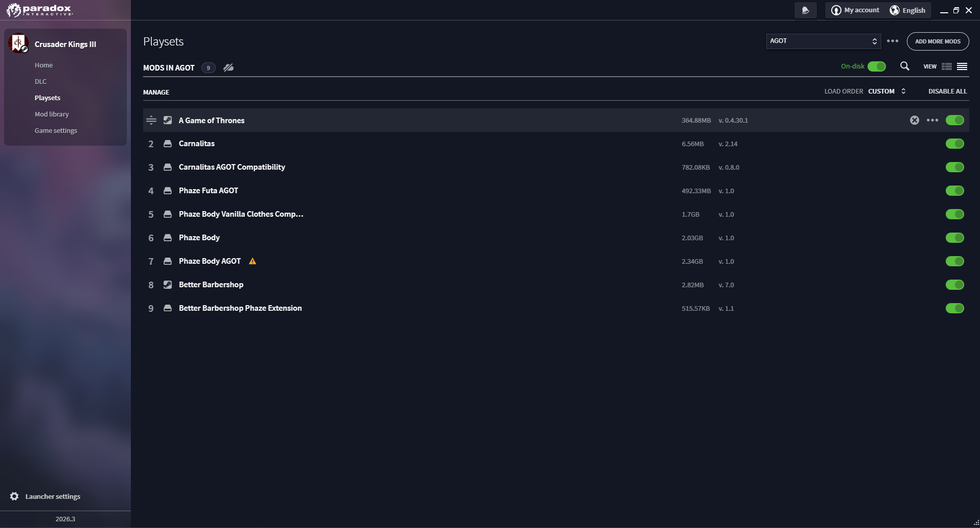Switch off Phaze Body AGOT mod
The image size is (980, 528).
(x=955, y=261)
